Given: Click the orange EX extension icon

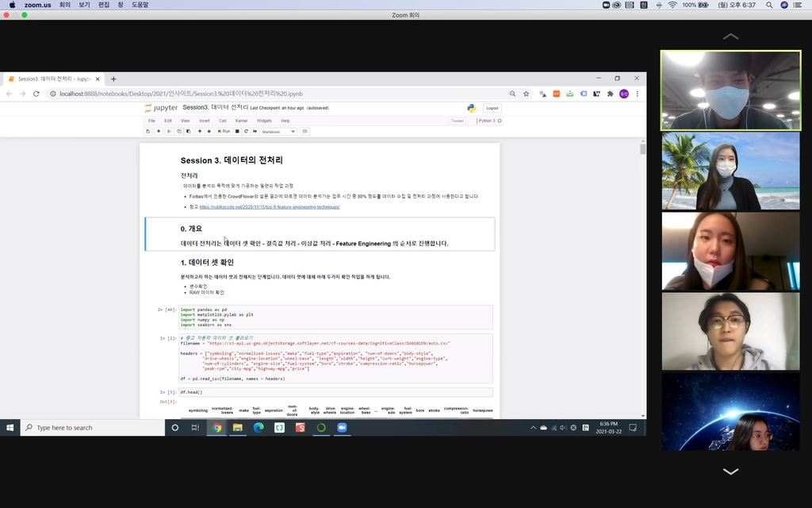Looking at the screenshot, I should 556,94.
